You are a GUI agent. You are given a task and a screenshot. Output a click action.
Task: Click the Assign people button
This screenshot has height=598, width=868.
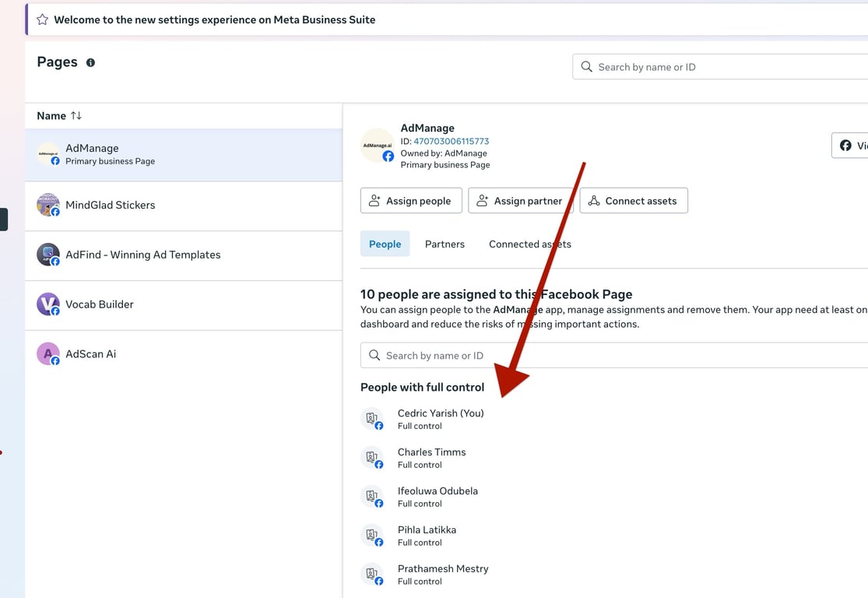pos(410,200)
